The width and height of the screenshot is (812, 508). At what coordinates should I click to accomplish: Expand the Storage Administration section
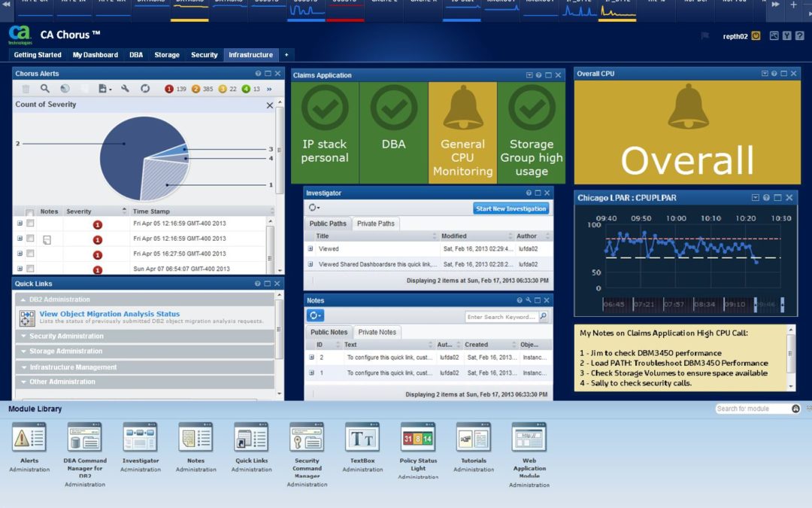(144, 351)
